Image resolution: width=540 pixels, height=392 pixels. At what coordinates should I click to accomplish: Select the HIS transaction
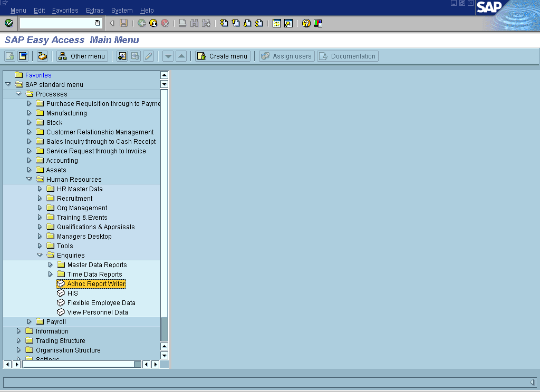(73, 293)
